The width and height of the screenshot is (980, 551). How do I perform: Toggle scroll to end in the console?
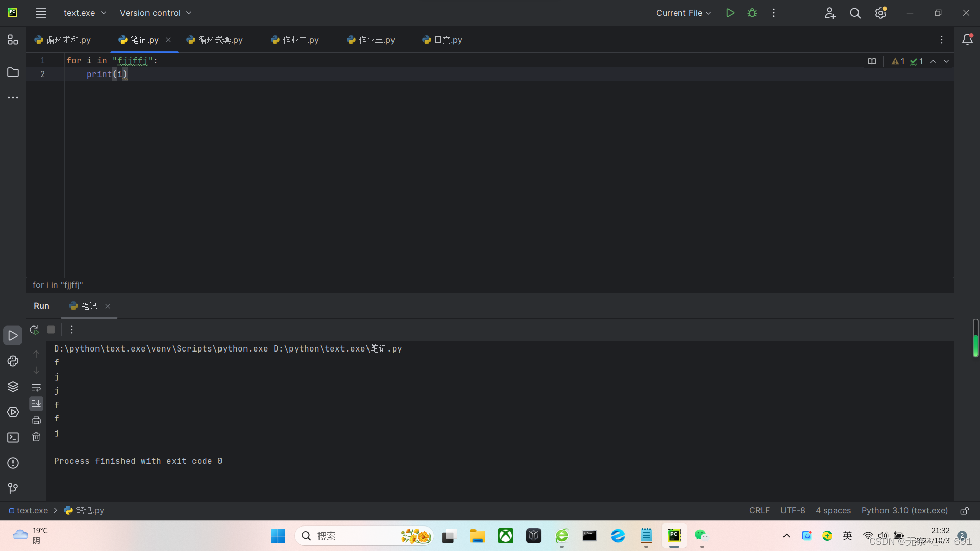click(36, 404)
